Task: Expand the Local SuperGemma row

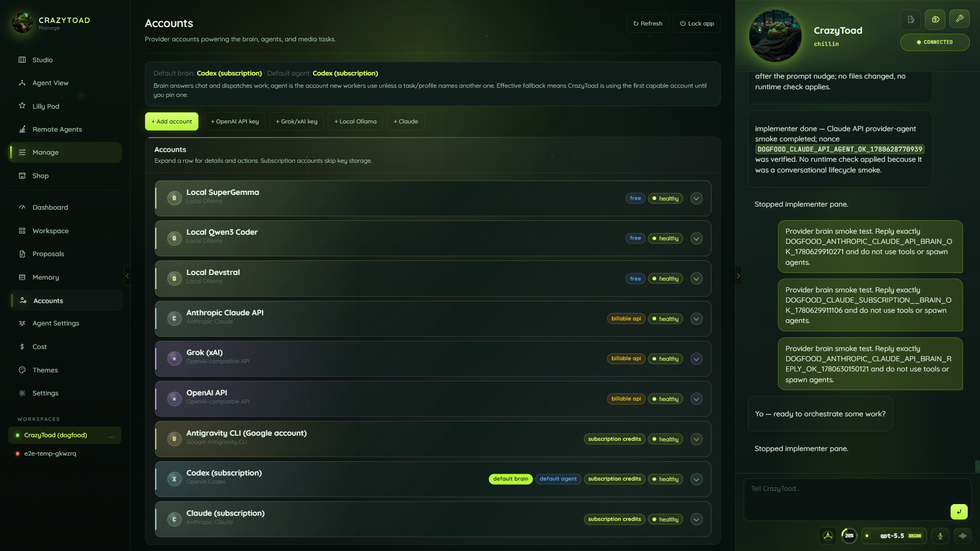Action: [x=696, y=198]
